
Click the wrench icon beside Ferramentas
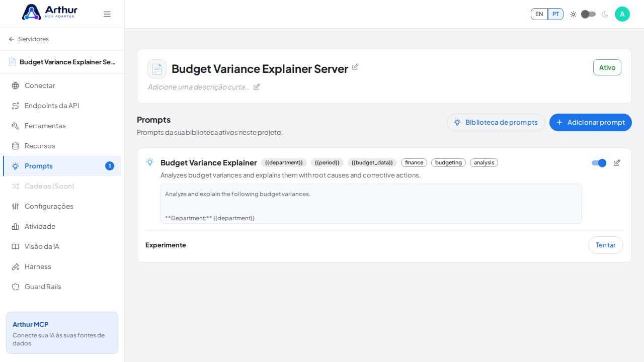tap(15, 126)
